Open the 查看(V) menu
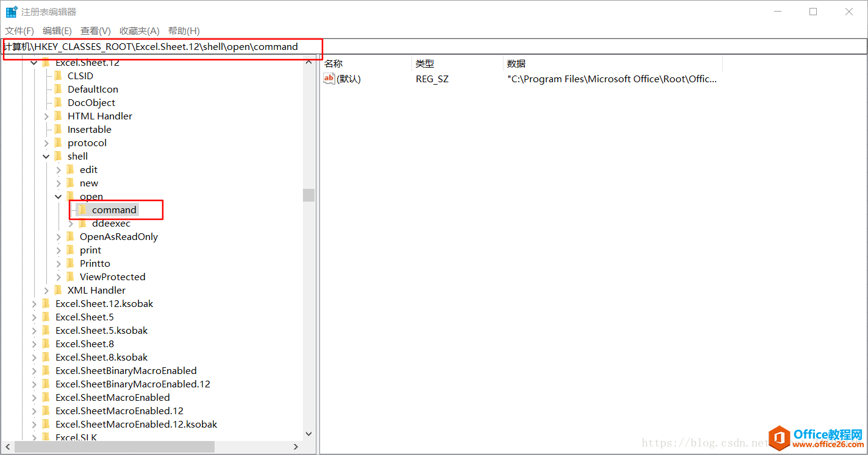Viewport: 868px width, 455px height. tap(94, 30)
